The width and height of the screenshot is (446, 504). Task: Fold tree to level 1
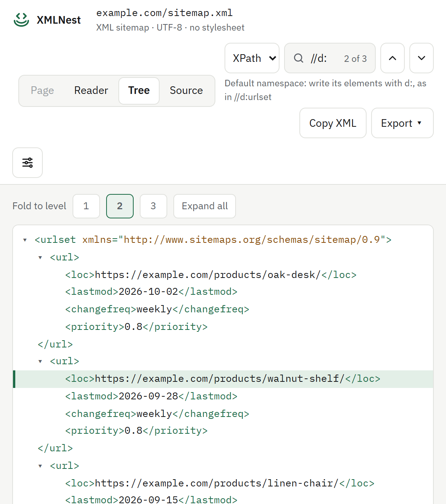pyautogui.click(x=86, y=206)
